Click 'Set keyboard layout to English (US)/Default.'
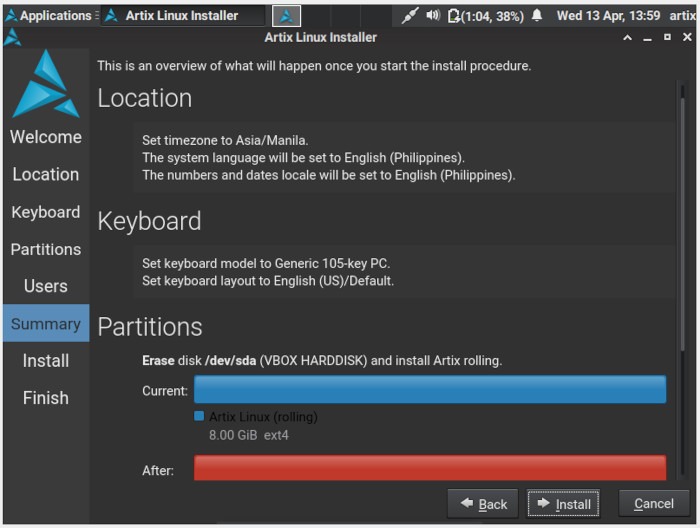This screenshot has height=528, width=700. [268, 281]
